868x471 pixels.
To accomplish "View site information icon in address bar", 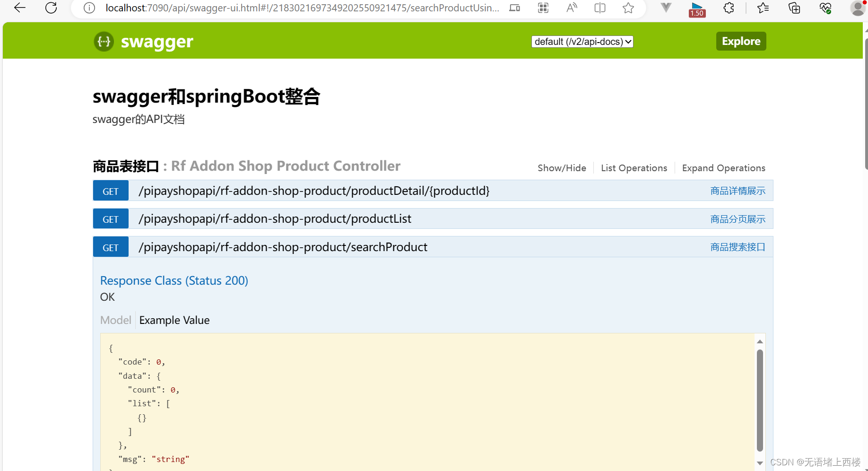I will [89, 8].
